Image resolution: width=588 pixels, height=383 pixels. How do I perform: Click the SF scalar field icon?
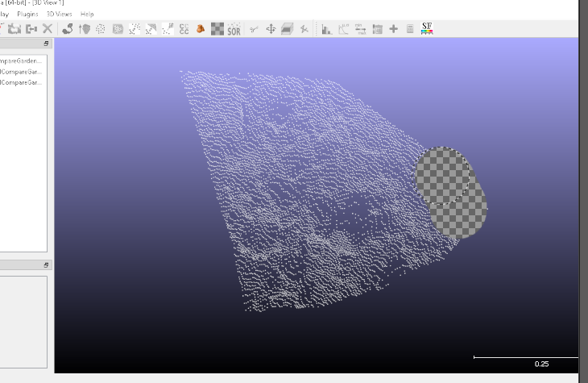coord(427,29)
